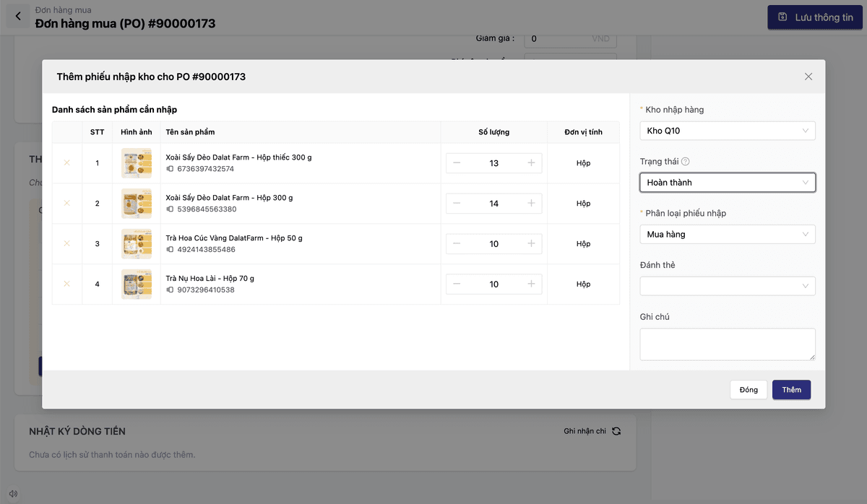This screenshot has width=867, height=504.
Task: Click the Ghi chú note textarea
Action: pos(727,344)
